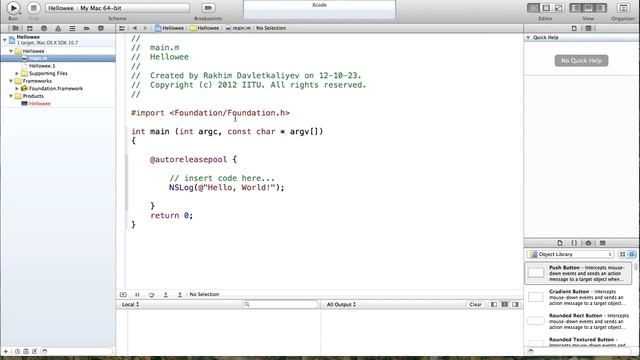
Task: Expand Foundation.framework
Action: tap(17, 89)
